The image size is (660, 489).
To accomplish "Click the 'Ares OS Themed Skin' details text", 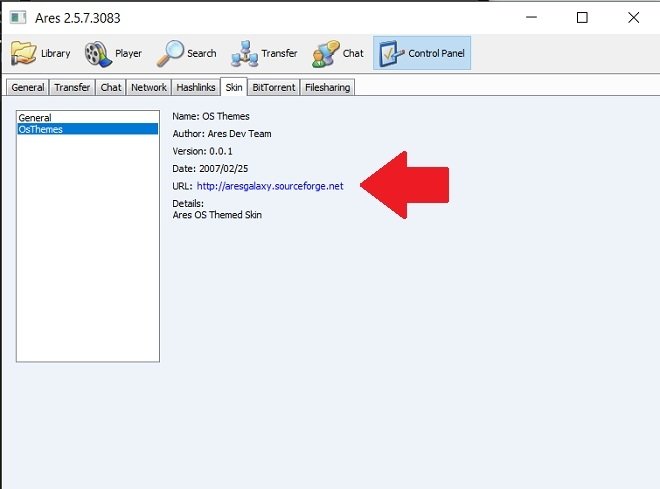I will (217, 215).
